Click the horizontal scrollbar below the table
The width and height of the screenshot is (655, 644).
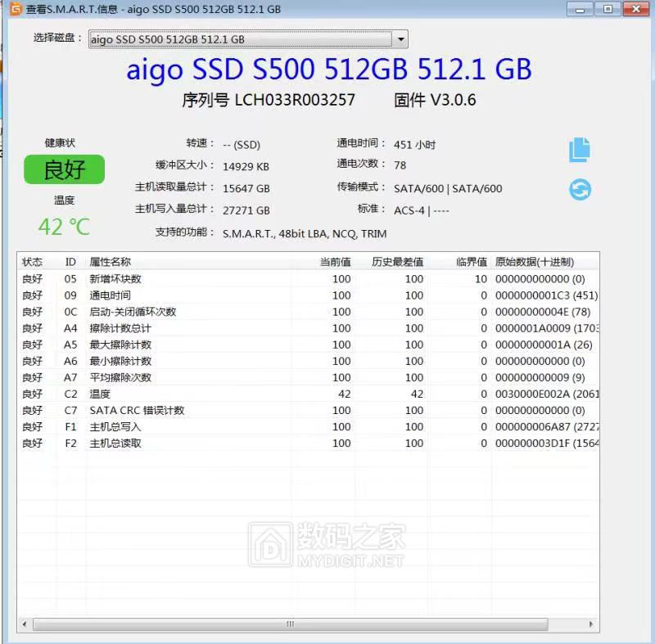tap(291, 624)
